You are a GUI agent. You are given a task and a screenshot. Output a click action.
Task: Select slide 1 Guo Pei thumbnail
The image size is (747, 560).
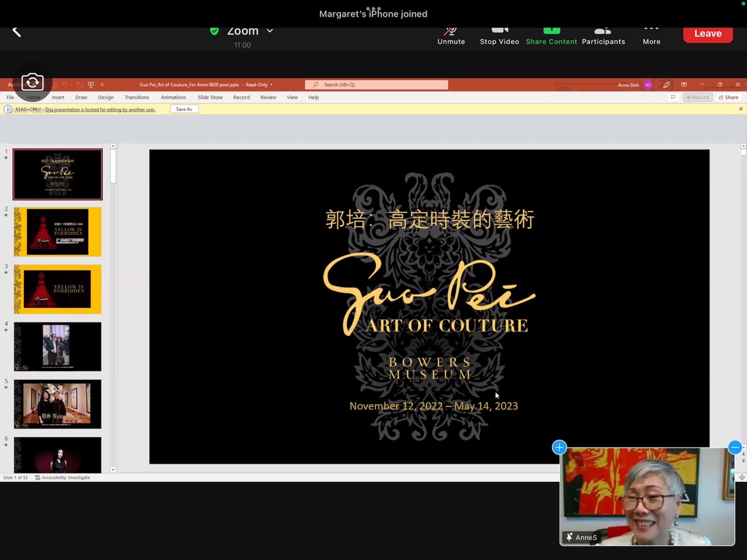[58, 174]
